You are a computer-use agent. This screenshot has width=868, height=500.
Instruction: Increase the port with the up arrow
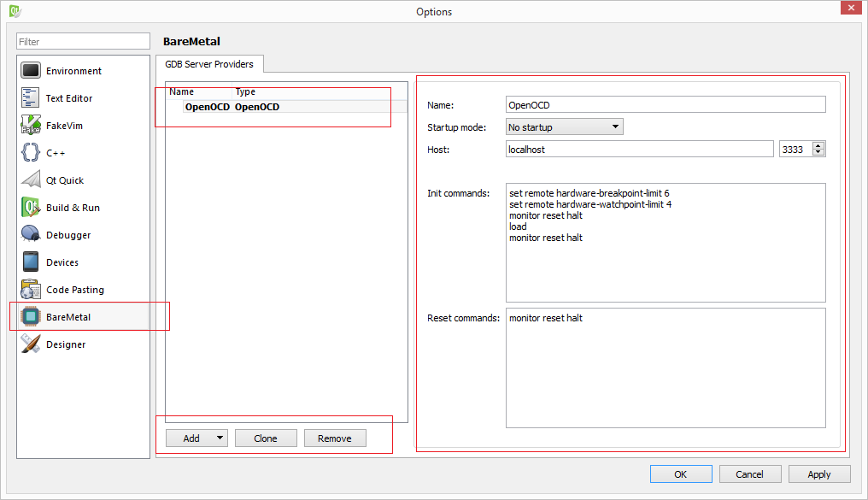click(x=818, y=145)
